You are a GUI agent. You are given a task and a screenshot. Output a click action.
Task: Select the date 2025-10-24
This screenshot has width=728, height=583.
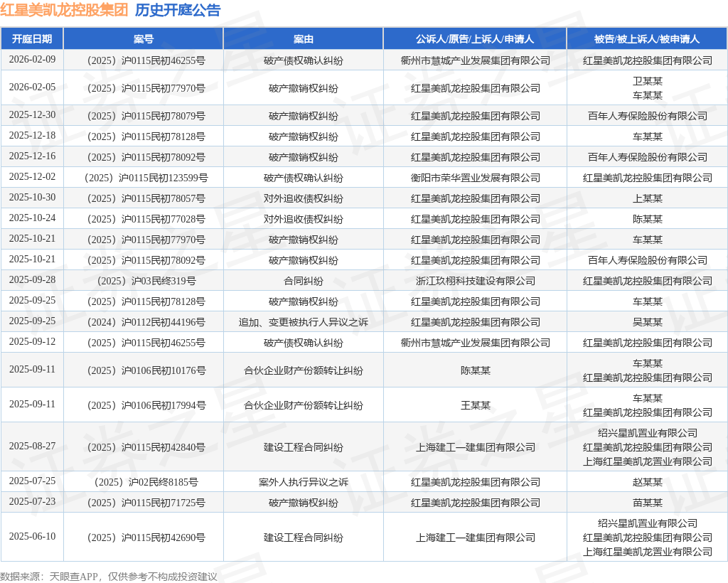coord(32,218)
